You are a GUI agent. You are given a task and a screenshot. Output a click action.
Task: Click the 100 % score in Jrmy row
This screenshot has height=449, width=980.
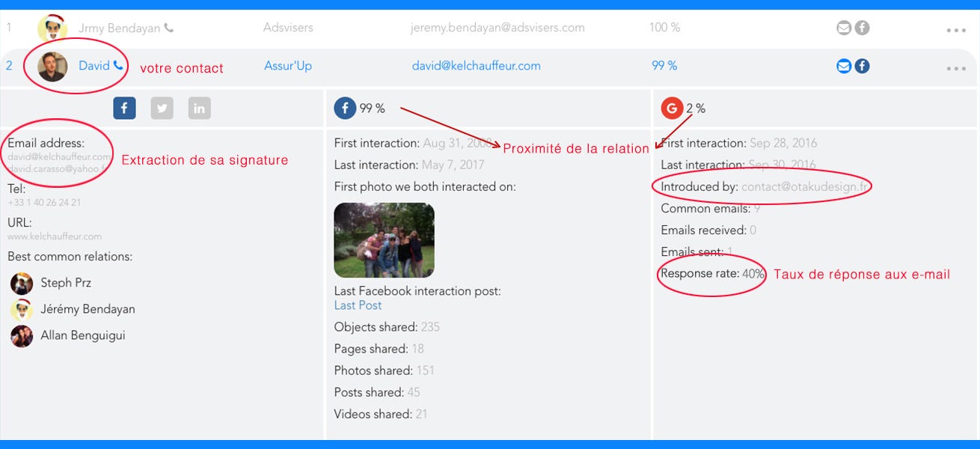pyautogui.click(x=664, y=28)
